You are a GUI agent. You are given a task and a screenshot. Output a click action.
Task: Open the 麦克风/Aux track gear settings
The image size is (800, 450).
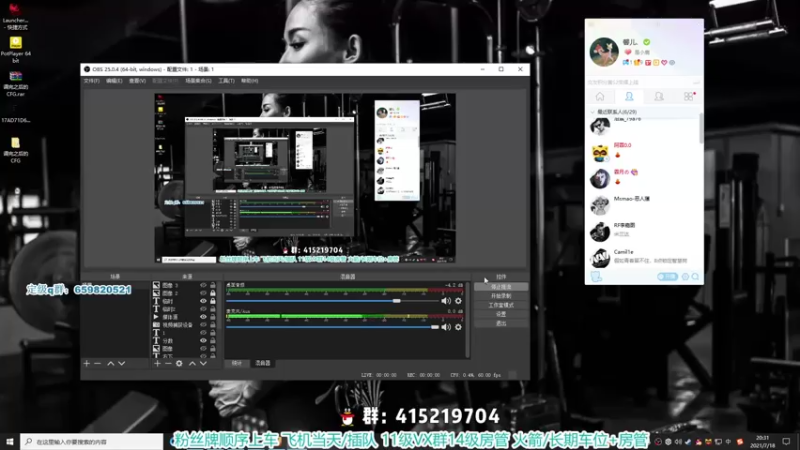tap(458, 327)
